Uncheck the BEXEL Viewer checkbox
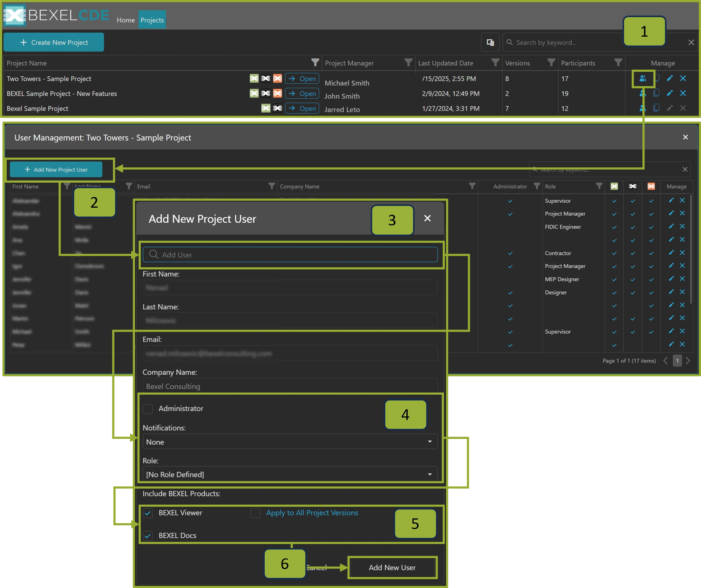The width and height of the screenshot is (701, 588). [x=147, y=513]
